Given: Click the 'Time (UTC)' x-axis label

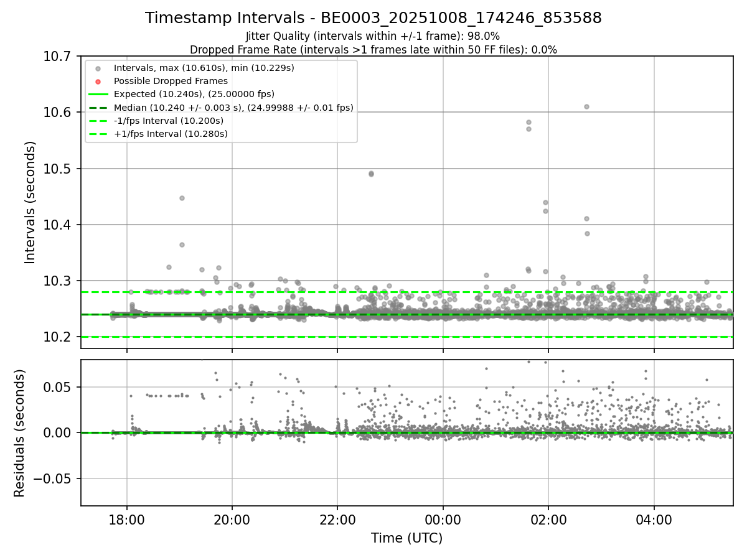Looking at the screenshot, I should (x=406, y=538).
